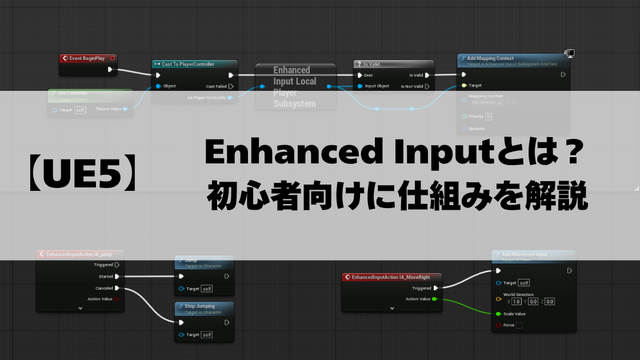640x360 pixels.
Task: Click the Cast Failed output pin
Action: [x=231, y=86]
